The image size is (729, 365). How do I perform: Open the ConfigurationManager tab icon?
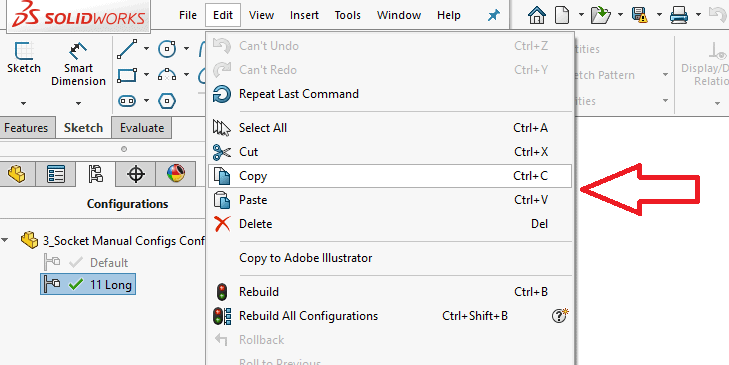click(x=96, y=174)
